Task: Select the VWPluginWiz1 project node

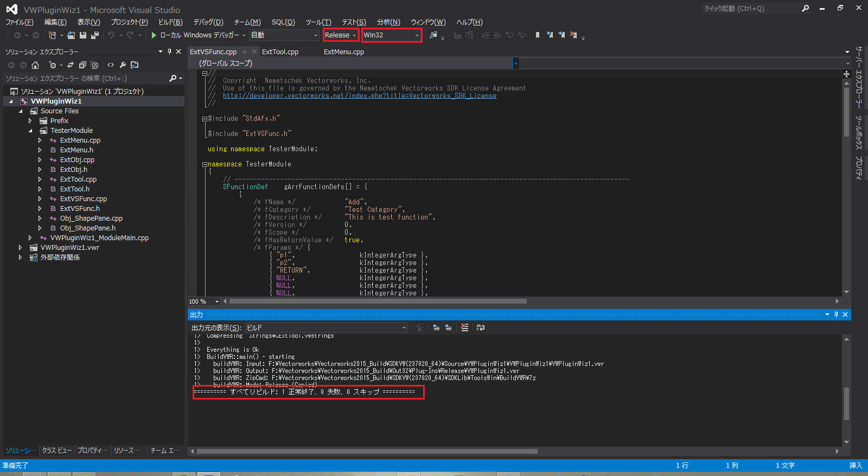Action: point(56,101)
